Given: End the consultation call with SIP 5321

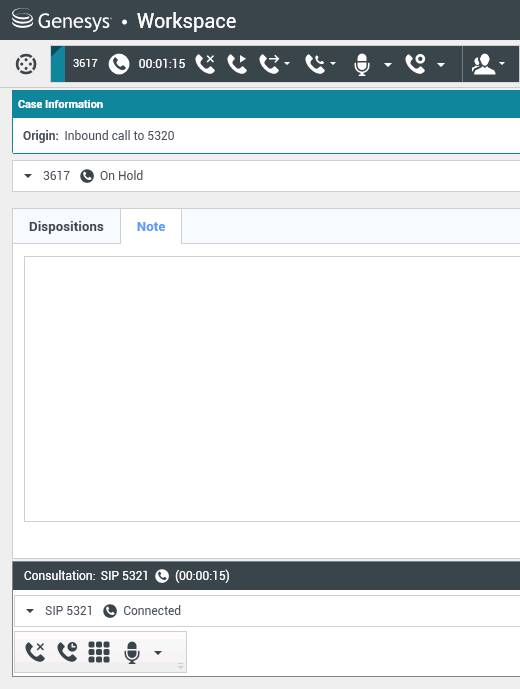Looking at the screenshot, I should click(35, 652).
